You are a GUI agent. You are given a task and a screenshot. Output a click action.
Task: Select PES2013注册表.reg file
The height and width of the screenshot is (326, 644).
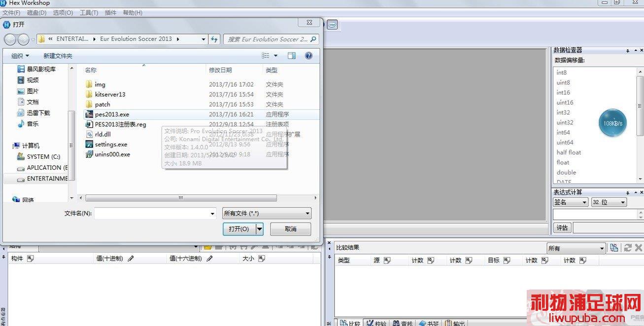tap(120, 124)
